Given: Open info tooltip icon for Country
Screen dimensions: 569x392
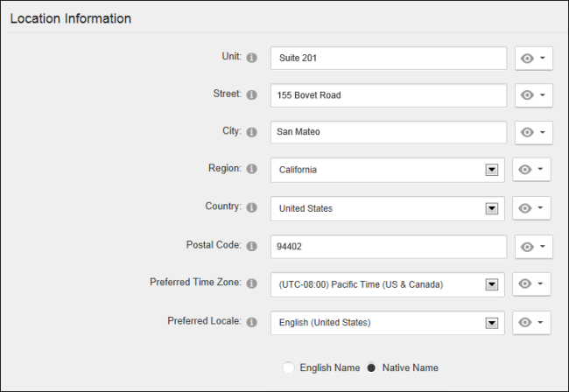Looking at the screenshot, I should click(x=251, y=207).
